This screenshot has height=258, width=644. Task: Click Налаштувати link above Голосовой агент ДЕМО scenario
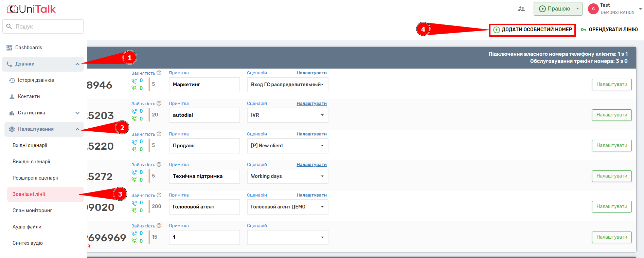(311, 195)
